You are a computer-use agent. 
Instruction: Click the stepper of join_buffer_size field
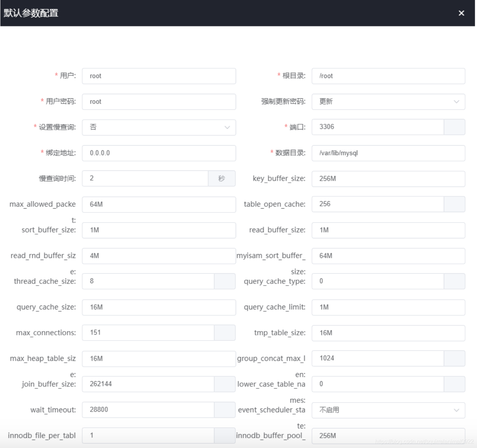225,384
